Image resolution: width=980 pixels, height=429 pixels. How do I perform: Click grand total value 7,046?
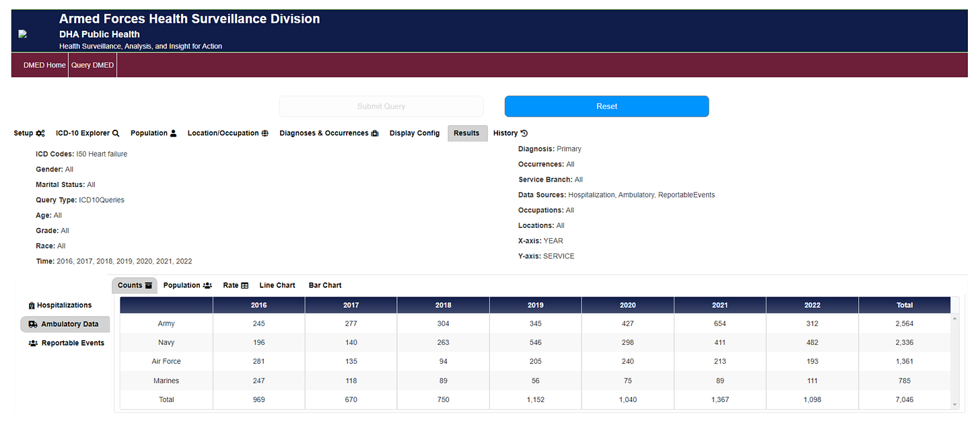pyautogui.click(x=905, y=399)
